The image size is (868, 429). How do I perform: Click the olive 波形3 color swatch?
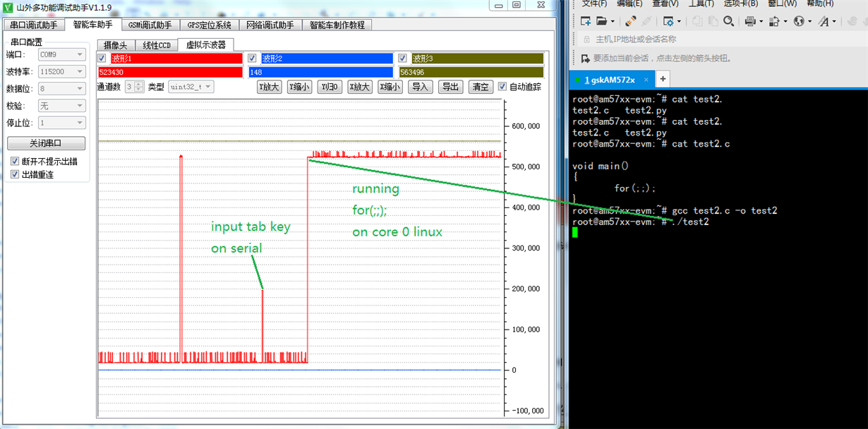pyautogui.click(x=478, y=58)
